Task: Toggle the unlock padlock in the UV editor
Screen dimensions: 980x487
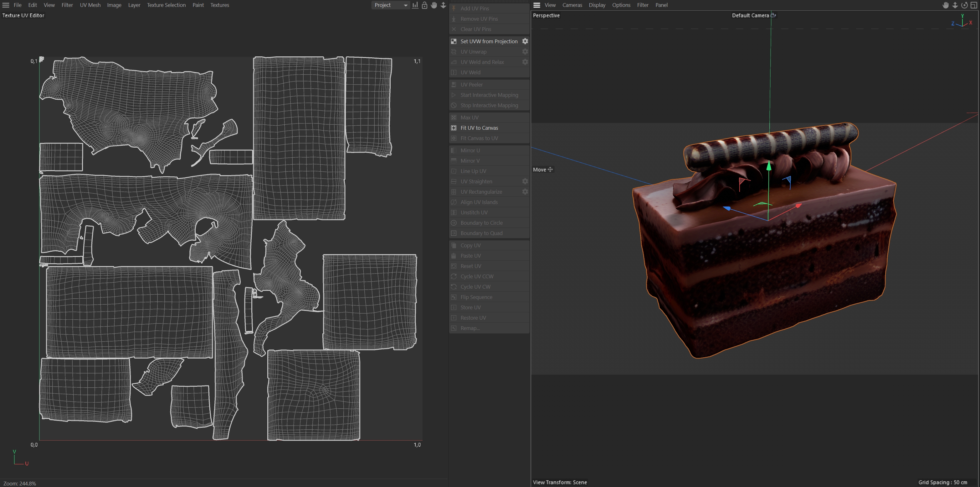Action: pyautogui.click(x=424, y=5)
